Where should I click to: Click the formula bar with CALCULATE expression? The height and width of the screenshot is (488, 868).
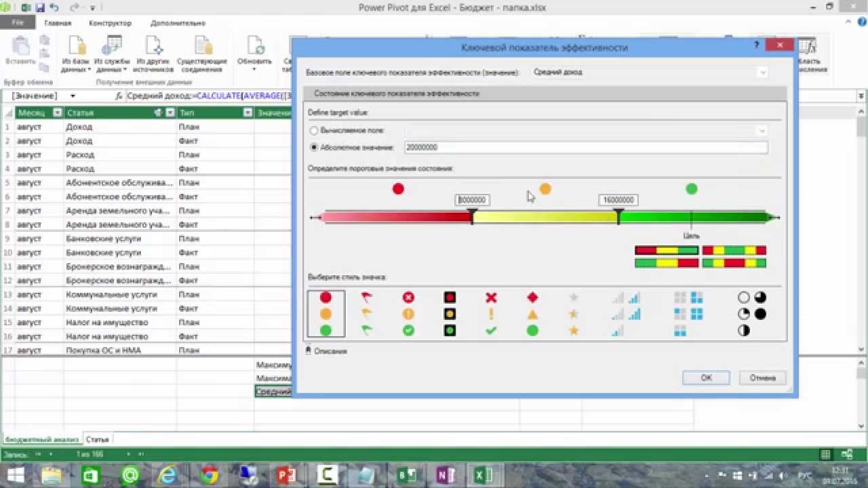(208, 96)
